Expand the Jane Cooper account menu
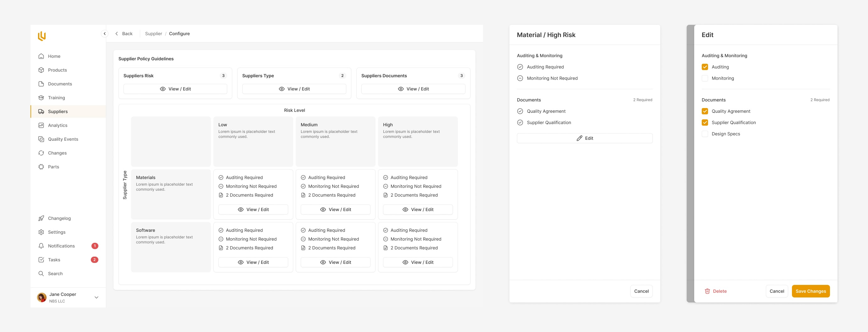 (x=96, y=297)
